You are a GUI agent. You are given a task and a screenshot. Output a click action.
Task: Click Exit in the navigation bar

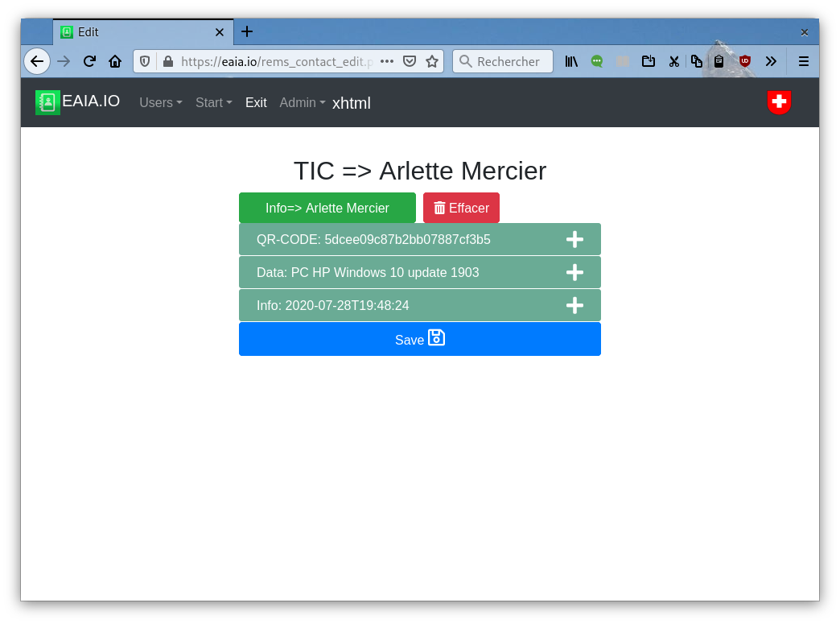(x=256, y=102)
